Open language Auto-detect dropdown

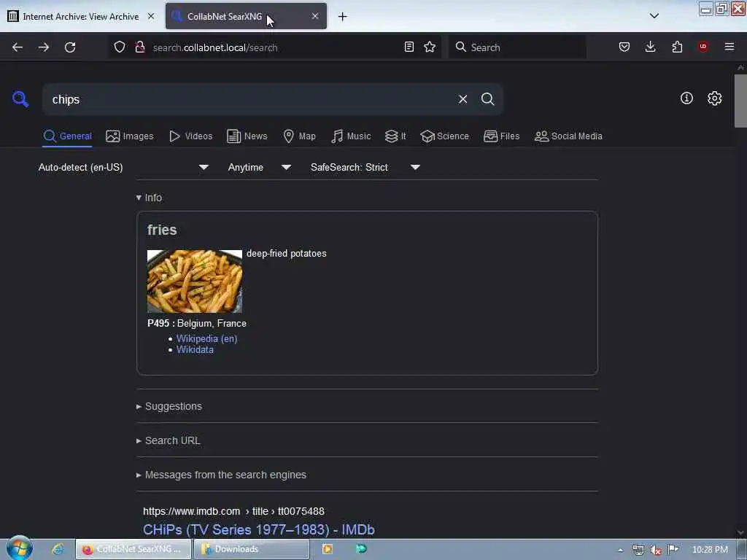pos(123,167)
